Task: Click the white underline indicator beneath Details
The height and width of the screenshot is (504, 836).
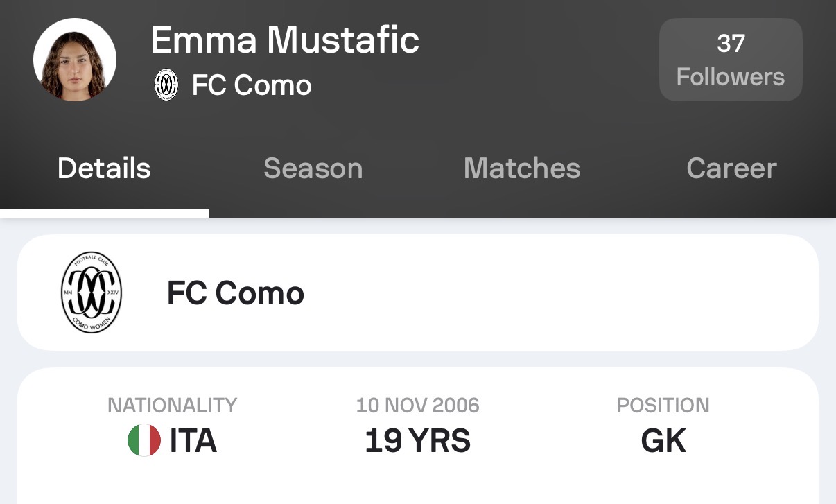Action: point(104,214)
